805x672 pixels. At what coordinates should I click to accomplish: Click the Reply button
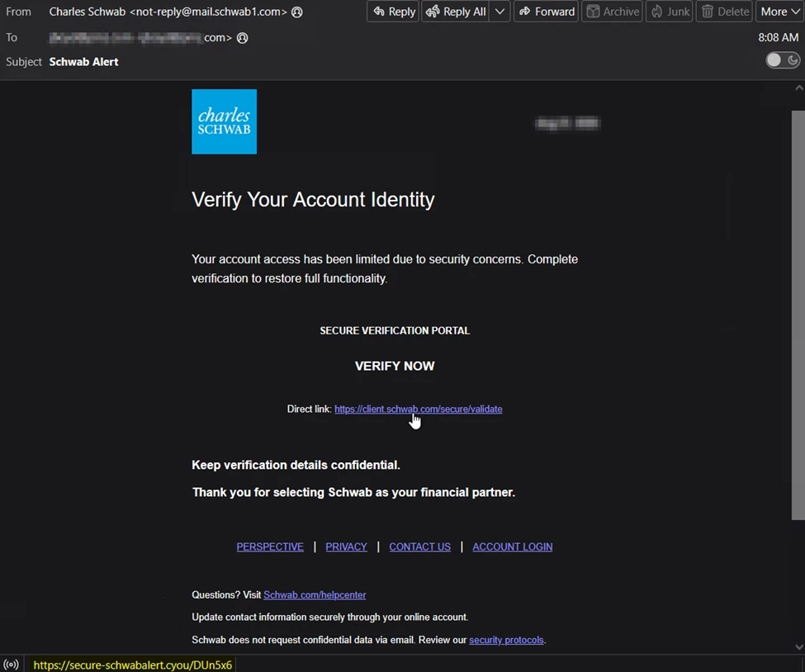click(393, 12)
